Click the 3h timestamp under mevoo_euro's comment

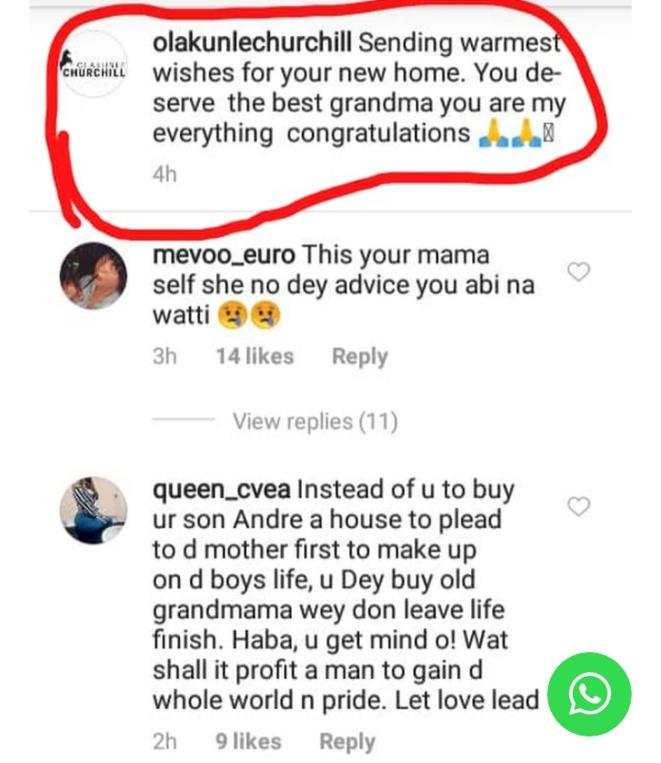[x=164, y=357]
